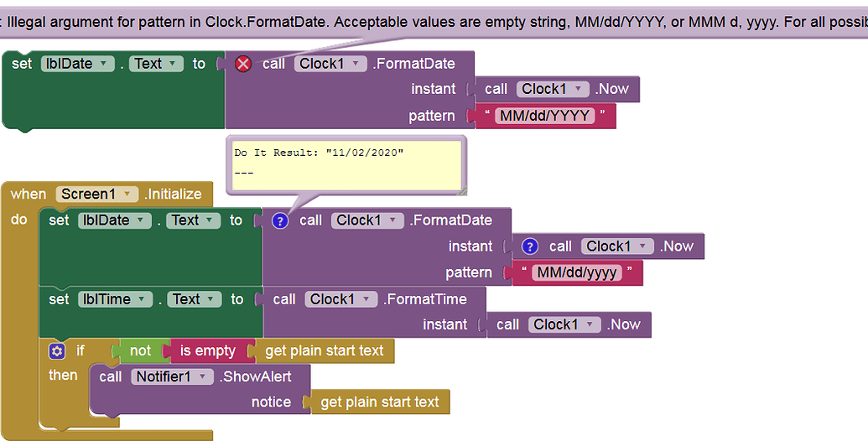Viewport: 868px width, 446px height.
Task: Select get plain start text block beside notice
Action: pyautogui.click(x=379, y=402)
